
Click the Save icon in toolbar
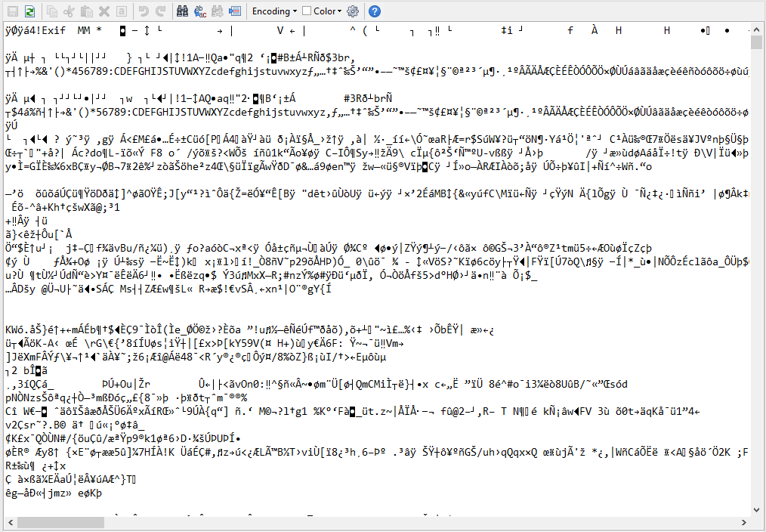[12, 11]
